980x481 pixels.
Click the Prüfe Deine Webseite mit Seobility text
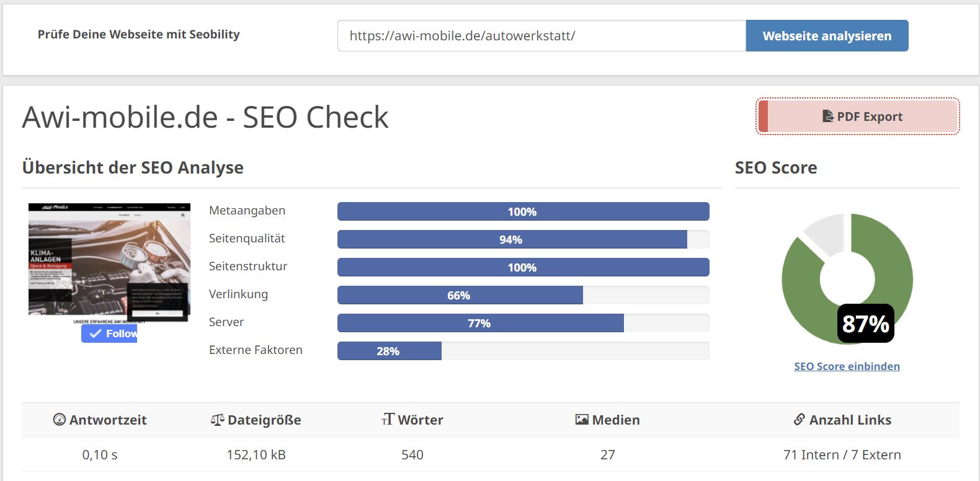click(x=139, y=35)
